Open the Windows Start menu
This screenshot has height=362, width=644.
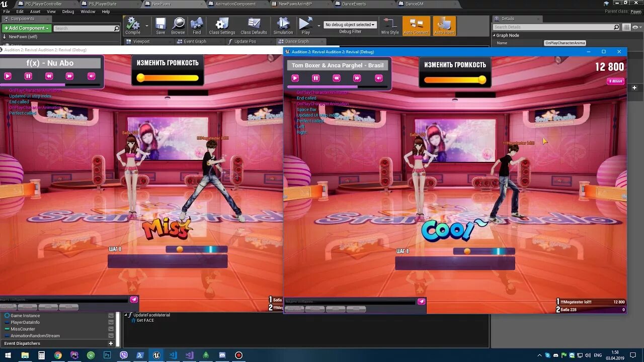tap(8, 355)
